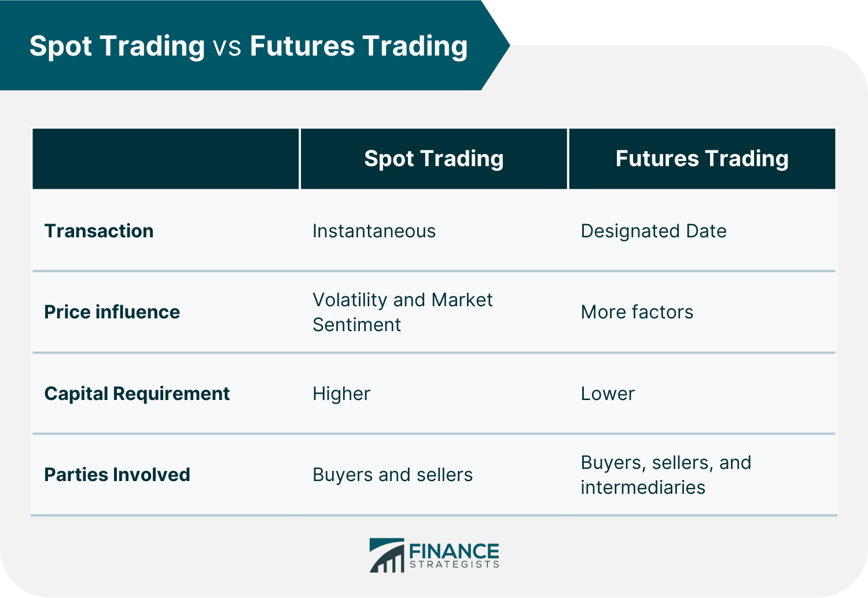868x598 pixels.
Task: Select the Spot Trading column header
Action: point(433,159)
